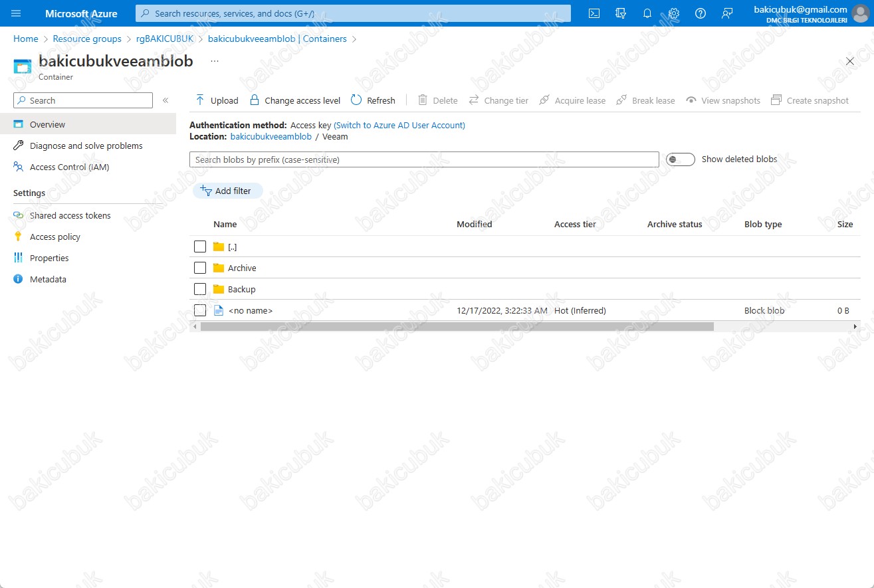Open the Backup folder

pyautogui.click(x=241, y=289)
